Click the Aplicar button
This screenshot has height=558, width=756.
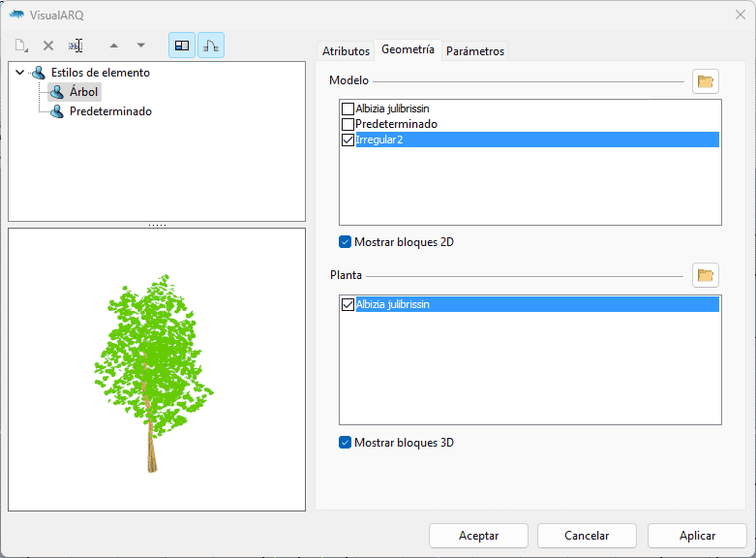coord(697,536)
